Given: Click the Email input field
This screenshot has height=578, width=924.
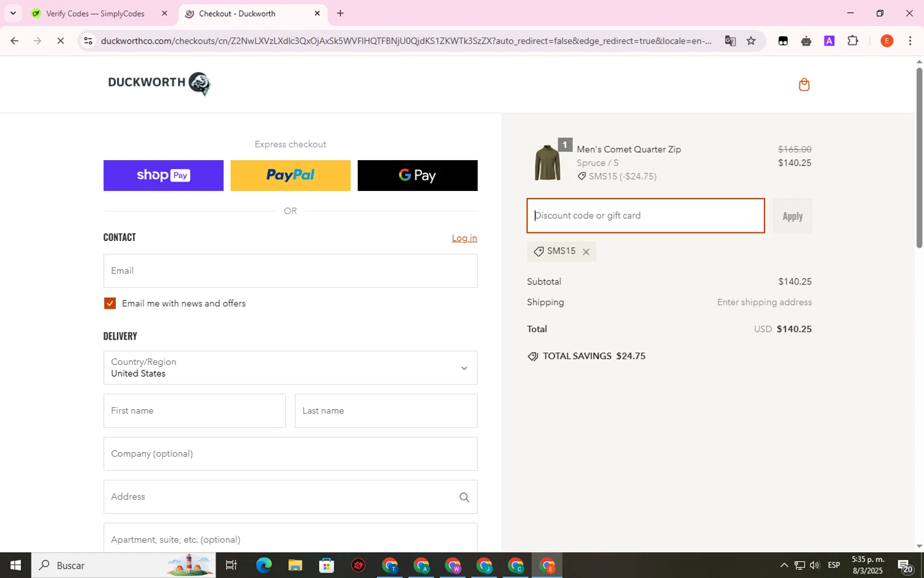Looking at the screenshot, I should pyautogui.click(x=290, y=271).
